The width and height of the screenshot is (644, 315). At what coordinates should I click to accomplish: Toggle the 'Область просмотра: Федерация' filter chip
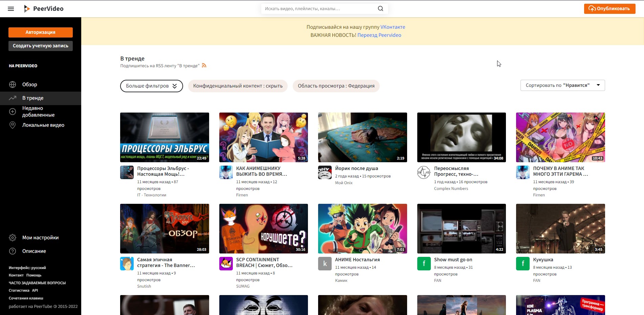tap(336, 86)
